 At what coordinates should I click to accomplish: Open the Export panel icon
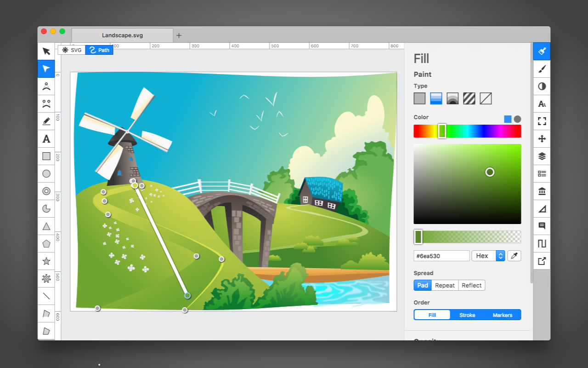point(542,261)
